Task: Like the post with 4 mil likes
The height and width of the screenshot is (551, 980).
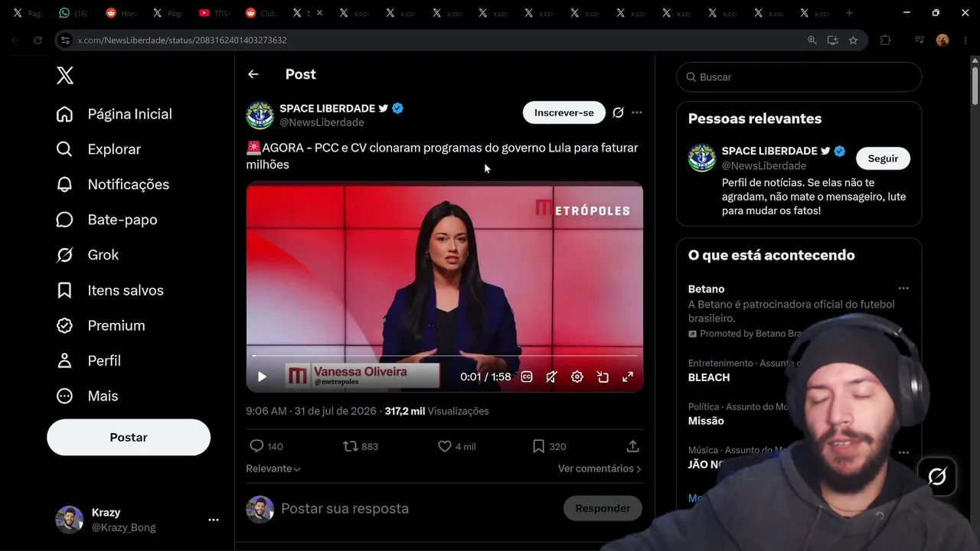Action: point(456,446)
